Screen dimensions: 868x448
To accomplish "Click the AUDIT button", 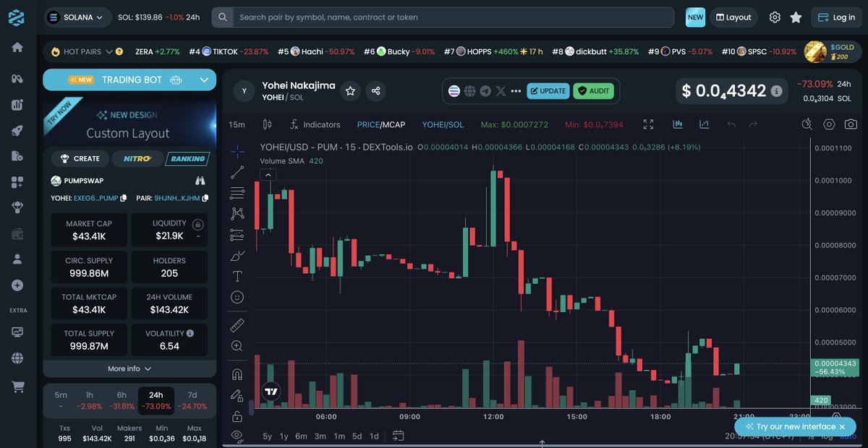I will pyautogui.click(x=593, y=91).
